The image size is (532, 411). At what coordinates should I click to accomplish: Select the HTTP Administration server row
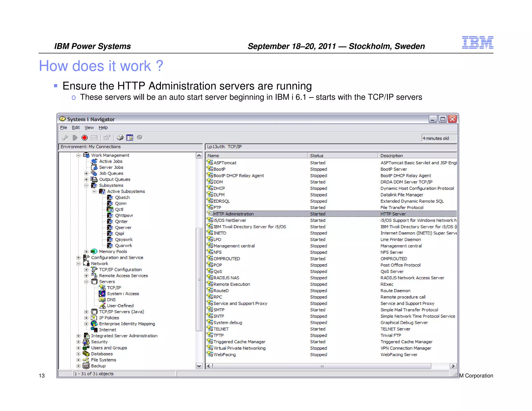click(x=332, y=214)
